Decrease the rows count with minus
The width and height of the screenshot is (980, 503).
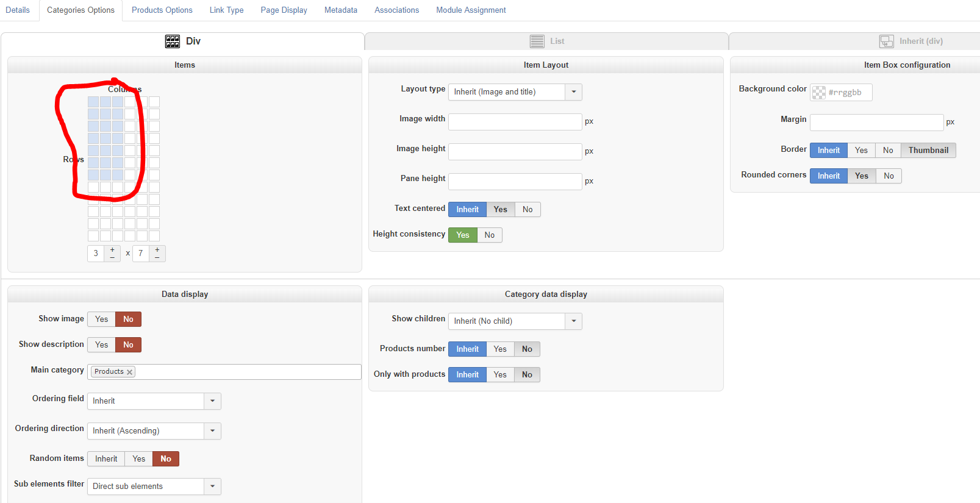(x=157, y=257)
